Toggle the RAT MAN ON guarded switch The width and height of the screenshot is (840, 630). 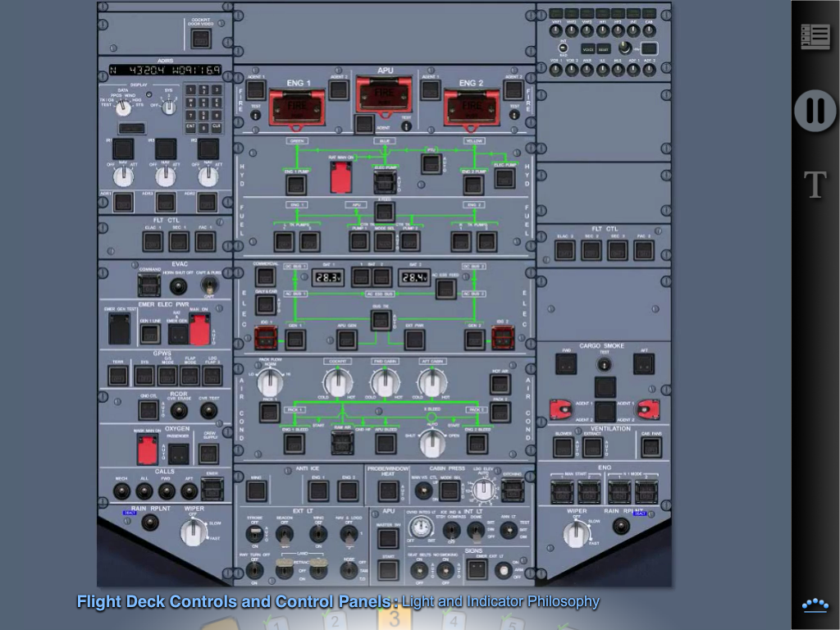[340, 177]
